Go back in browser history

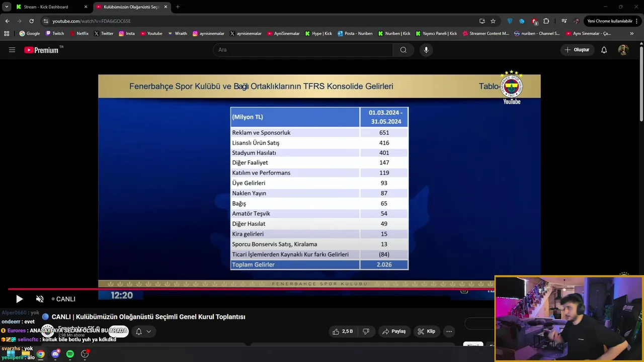pyautogui.click(x=7, y=21)
